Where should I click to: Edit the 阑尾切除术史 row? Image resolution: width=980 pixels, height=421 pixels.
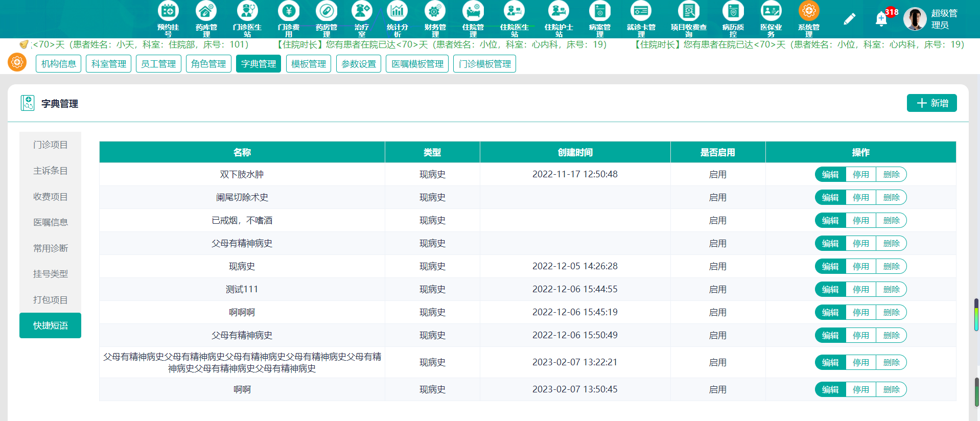coord(830,197)
